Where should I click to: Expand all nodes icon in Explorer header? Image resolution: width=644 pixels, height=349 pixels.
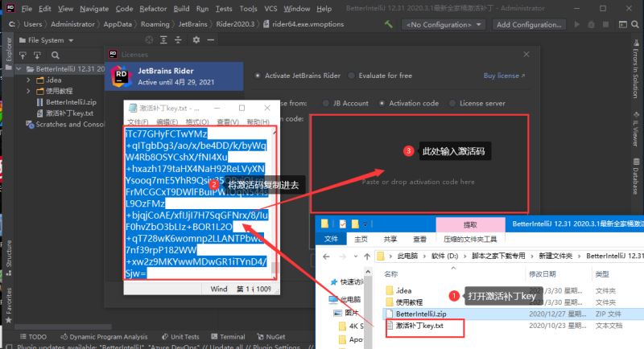pyautogui.click(x=163, y=39)
